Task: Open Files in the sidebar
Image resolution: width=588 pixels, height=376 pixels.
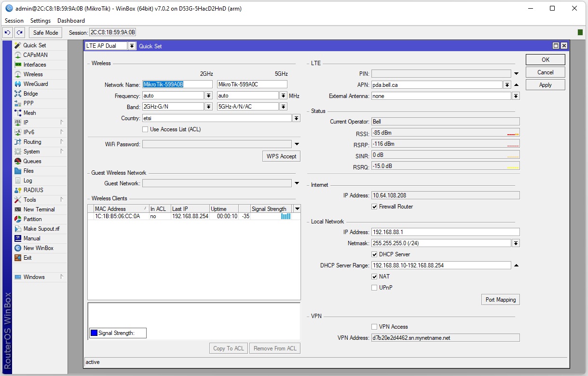Action: (x=28, y=171)
